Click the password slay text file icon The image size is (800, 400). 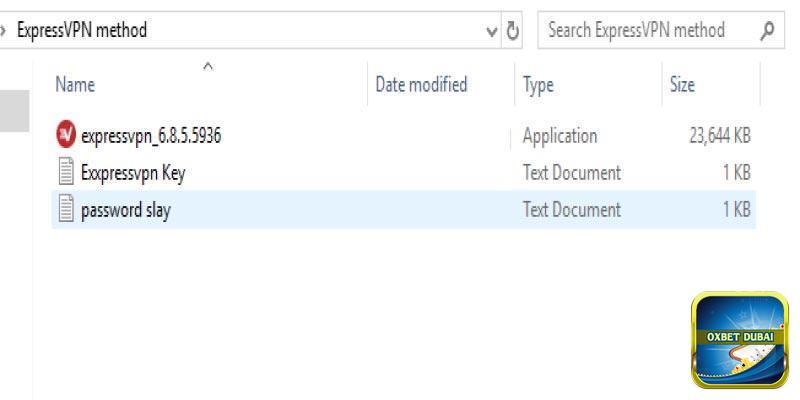click(x=66, y=210)
